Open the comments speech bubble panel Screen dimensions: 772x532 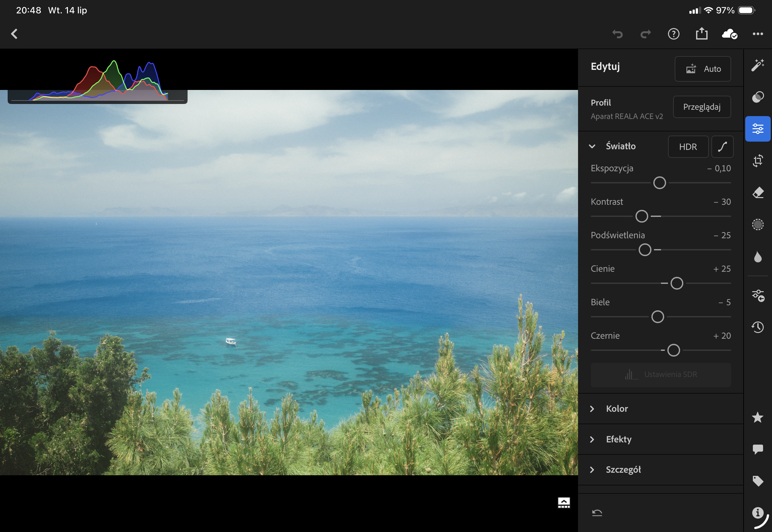pyautogui.click(x=758, y=449)
